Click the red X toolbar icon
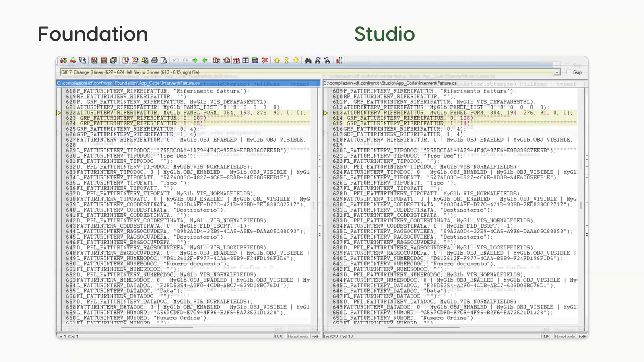The height and width of the screenshot is (362, 644). [x=265, y=60]
